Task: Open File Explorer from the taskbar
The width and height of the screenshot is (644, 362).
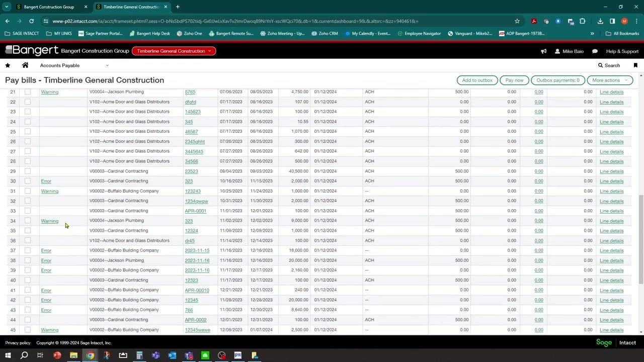Action: click(73, 355)
